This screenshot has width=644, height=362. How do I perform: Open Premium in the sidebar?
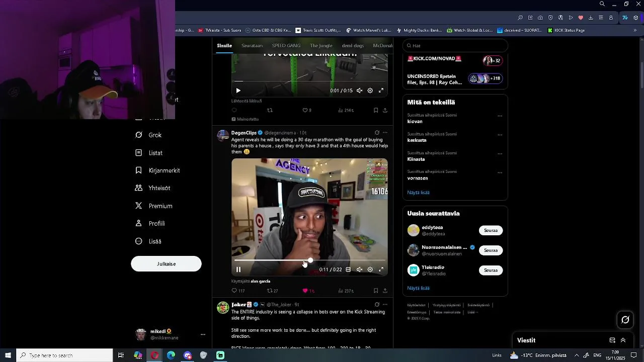coord(154,206)
